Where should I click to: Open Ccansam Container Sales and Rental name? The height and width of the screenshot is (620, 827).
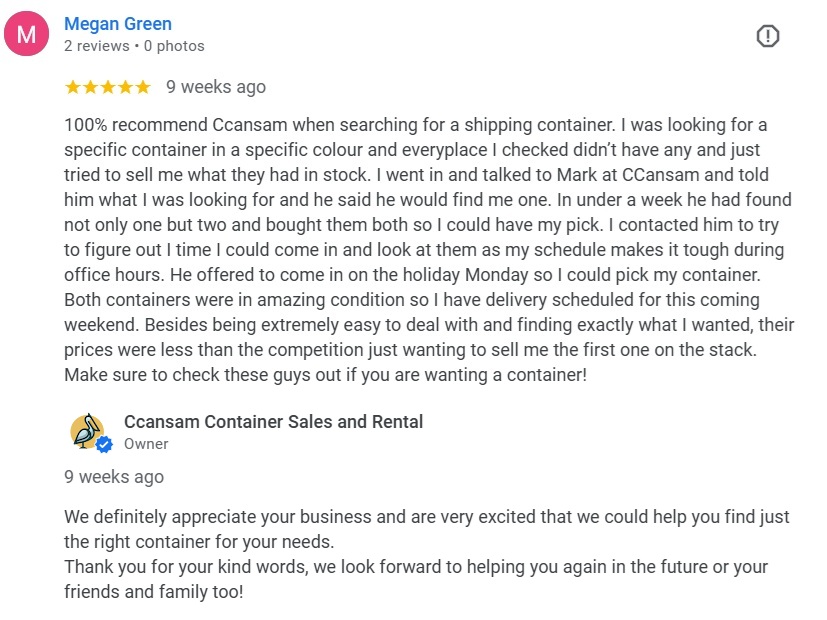pos(273,421)
